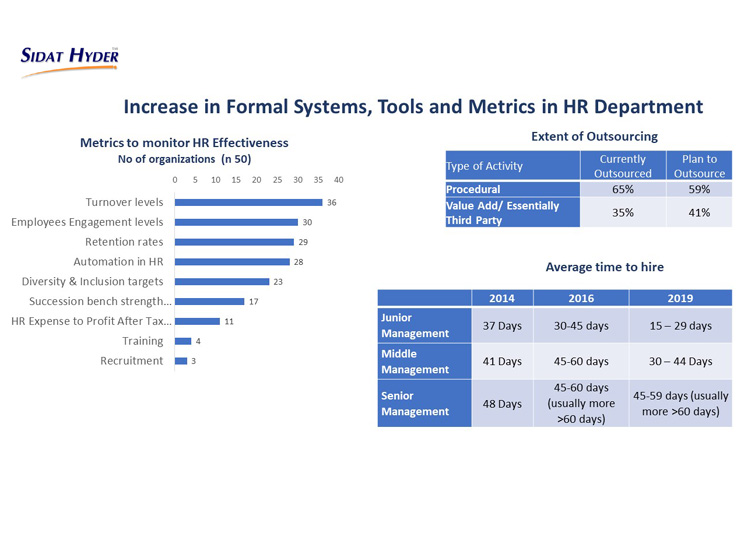The height and width of the screenshot is (550, 750).
Task: Click the Automation in HR bar
Action: (232, 262)
